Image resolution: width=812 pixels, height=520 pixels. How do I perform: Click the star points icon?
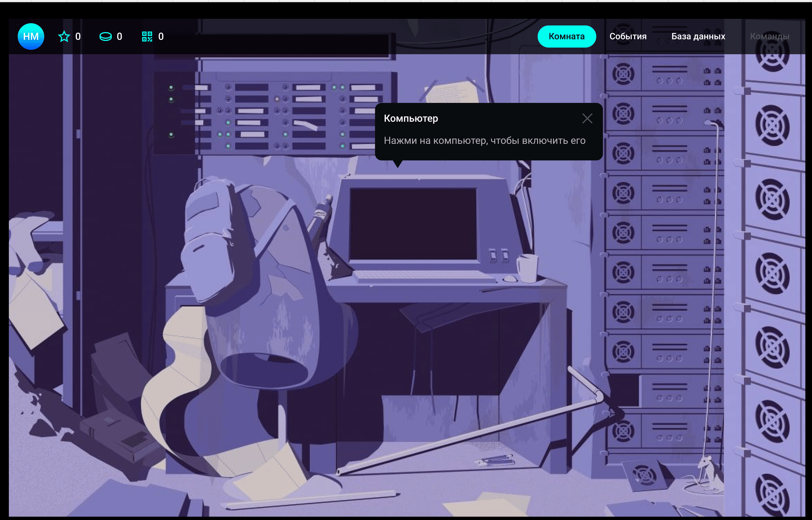tap(64, 37)
